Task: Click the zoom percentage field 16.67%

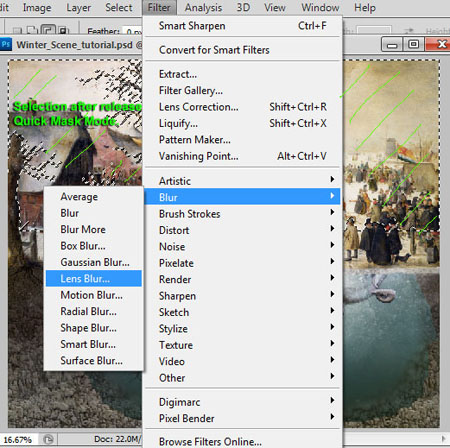Action: pyautogui.click(x=18, y=439)
